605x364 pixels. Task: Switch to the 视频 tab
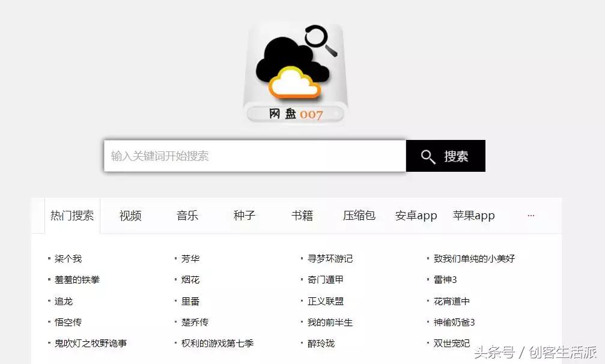[129, 215]
